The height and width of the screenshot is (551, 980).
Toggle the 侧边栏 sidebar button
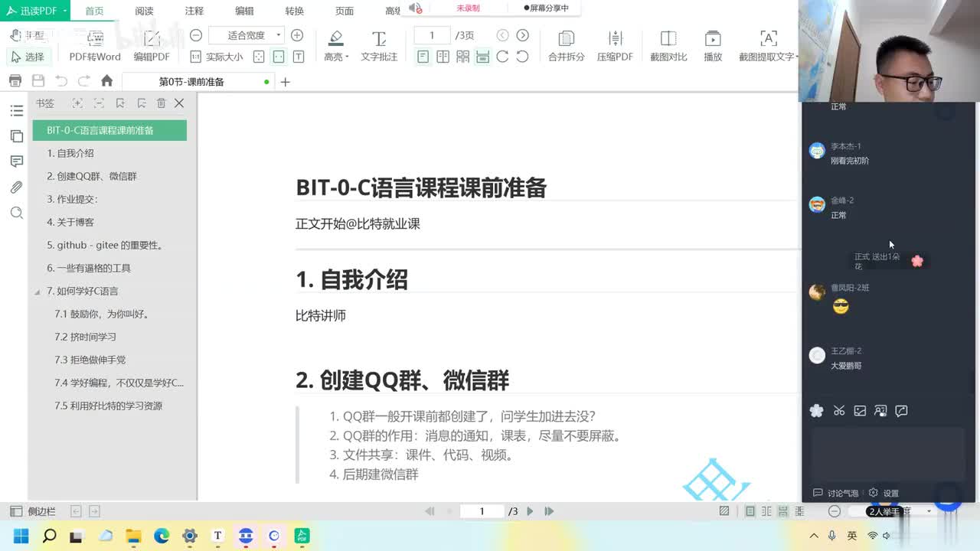pos(32,511)
